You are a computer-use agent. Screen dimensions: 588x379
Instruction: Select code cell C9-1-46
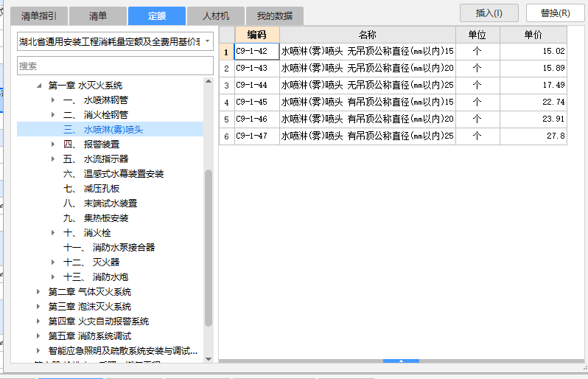(257, 119)
